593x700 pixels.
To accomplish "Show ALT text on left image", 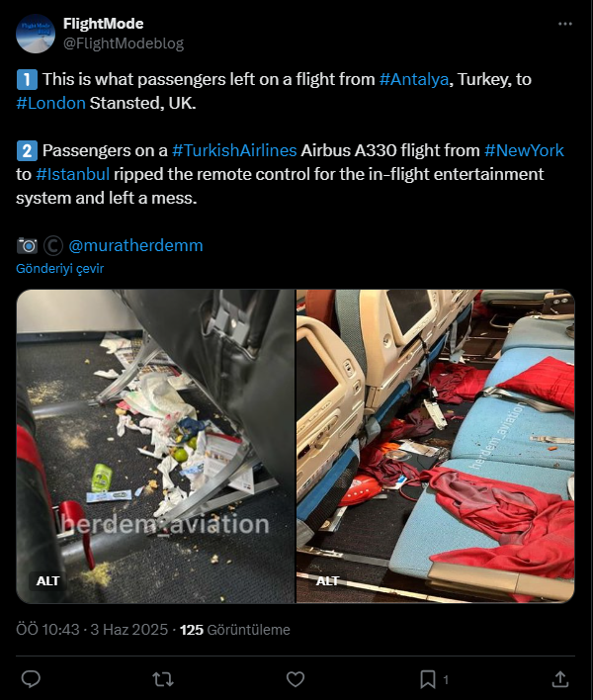I will pyautogui.click(x=47, y=580).
